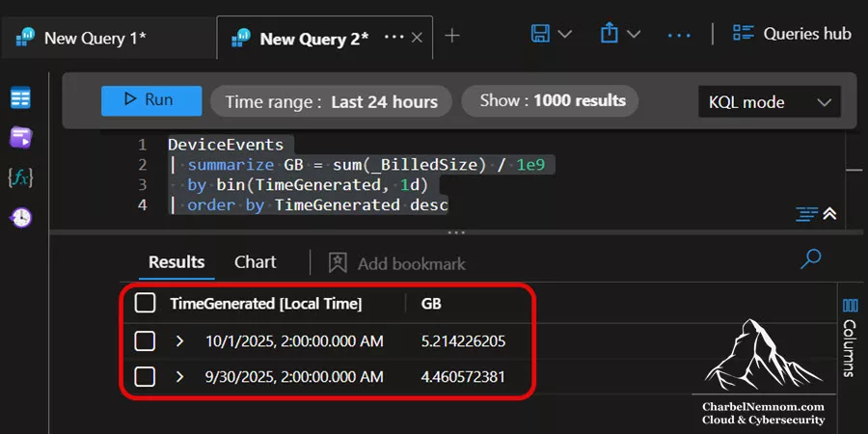Click the GB column header
The image size is (868, 434).
click(431, 304)
